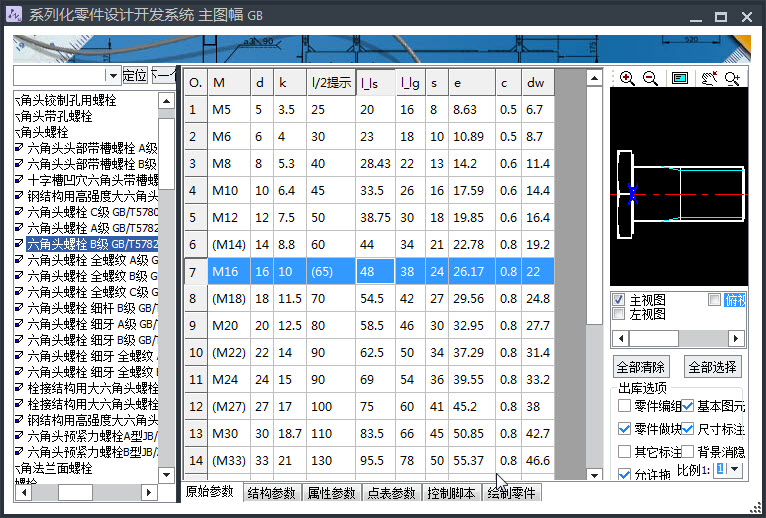Select the pan hand tool icon
Viewport: 766px width, 518px height.
709,79
